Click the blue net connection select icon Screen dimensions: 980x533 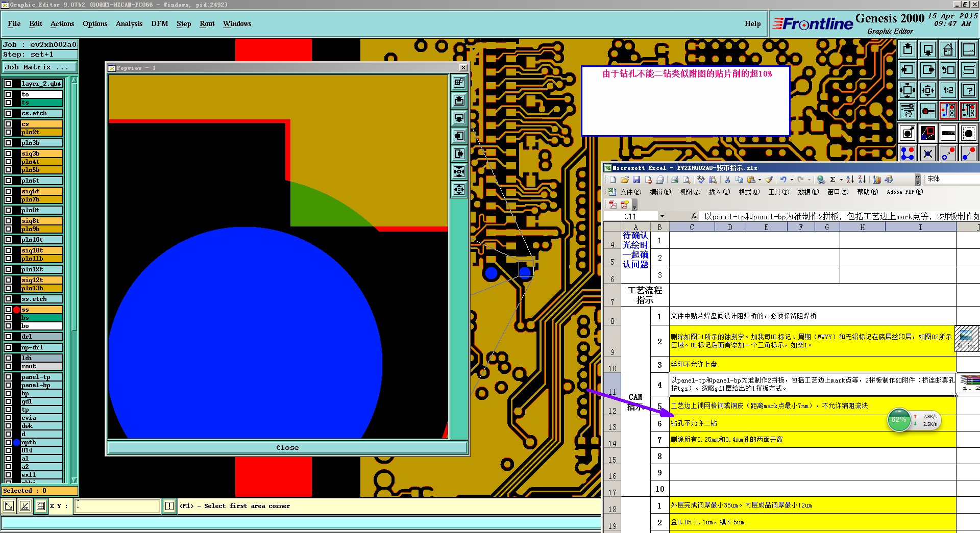908,153
